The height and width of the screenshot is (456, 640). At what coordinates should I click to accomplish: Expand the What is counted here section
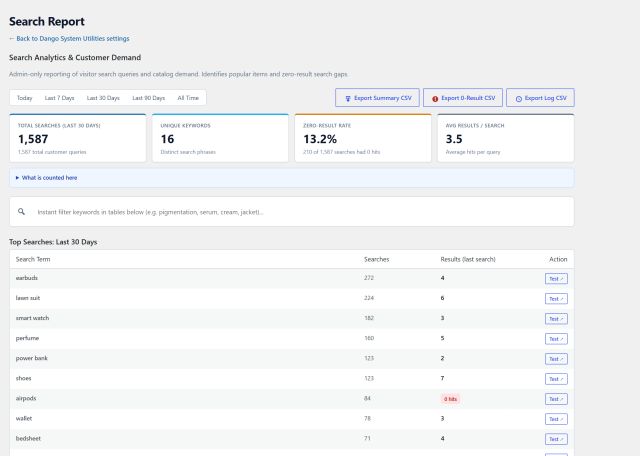click(47, 178)
